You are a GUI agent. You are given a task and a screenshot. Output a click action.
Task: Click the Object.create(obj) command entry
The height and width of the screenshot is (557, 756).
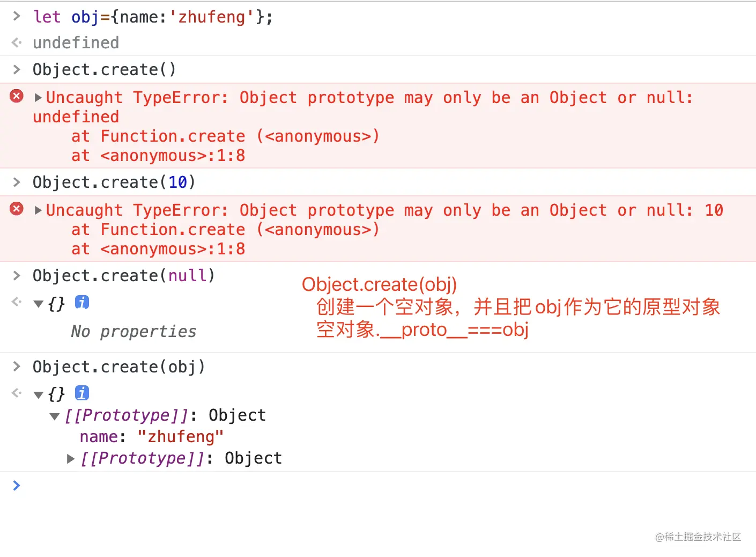tap(119, 367)
